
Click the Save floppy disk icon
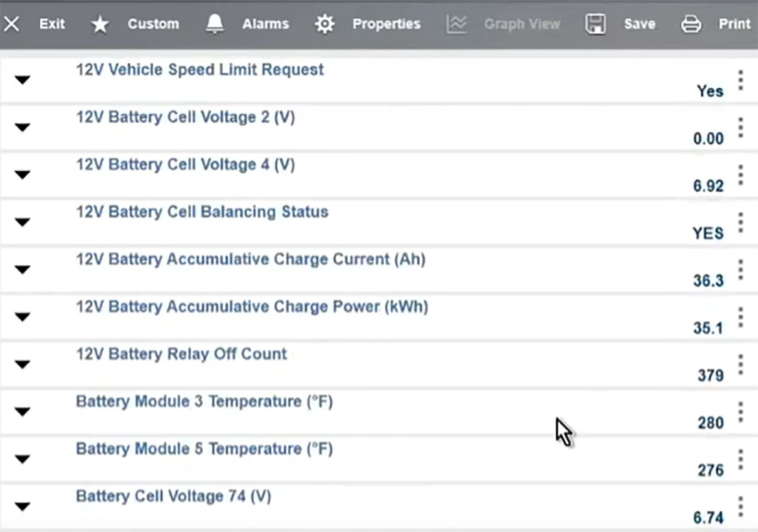[x=595, y=25]
